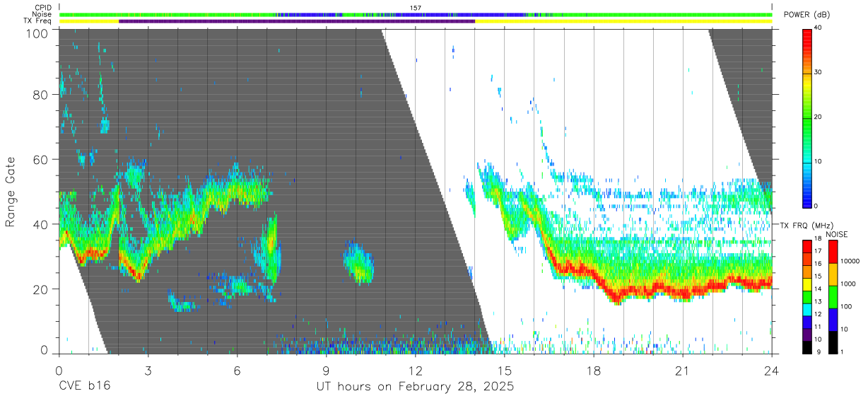Click the x-axis hour label 12
This screenshot has height=401, width=868.
click(415, 371)
